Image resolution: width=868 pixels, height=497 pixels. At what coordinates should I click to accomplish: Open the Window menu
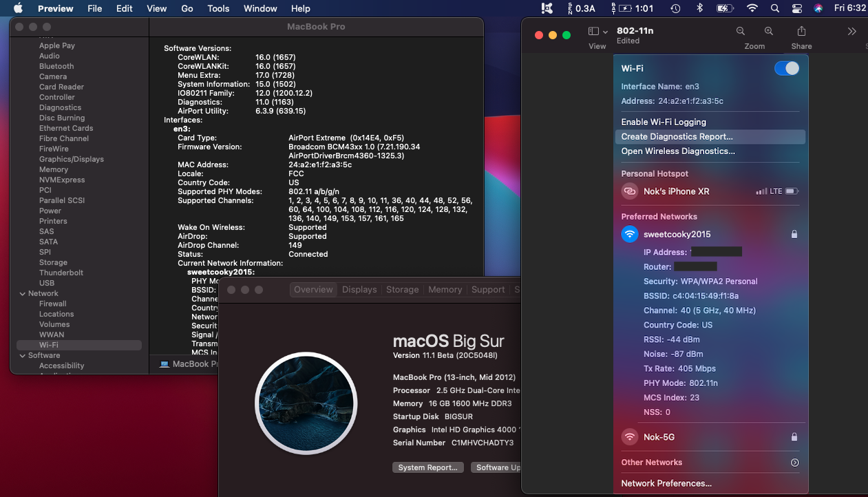(x=260, y=8)
